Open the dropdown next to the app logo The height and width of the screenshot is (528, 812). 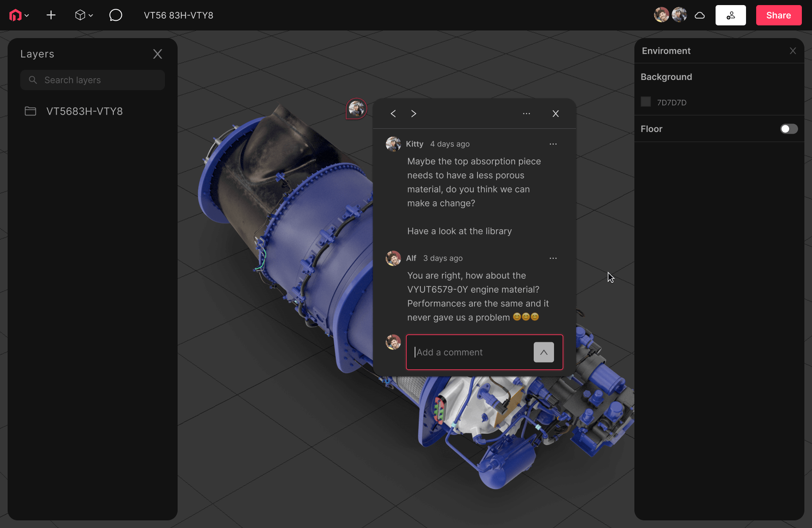(x=27, y=15)
